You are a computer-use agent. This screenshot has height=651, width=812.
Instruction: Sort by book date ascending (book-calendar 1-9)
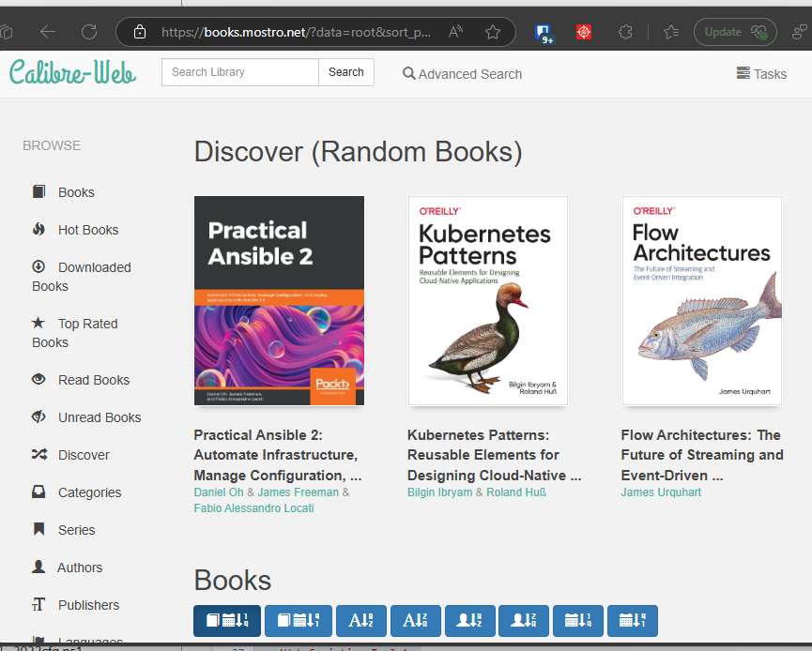(227, 620)
